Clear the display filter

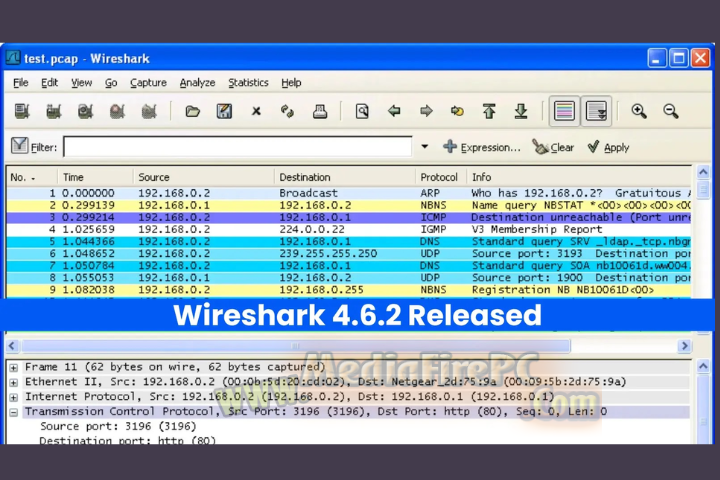pos(553,147)
